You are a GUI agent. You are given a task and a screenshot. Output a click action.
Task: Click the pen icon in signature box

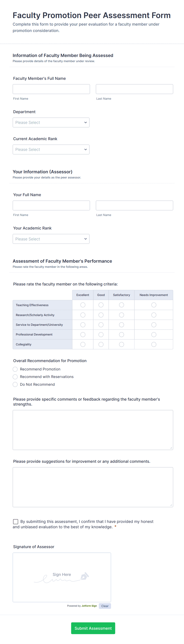[84, 576]
